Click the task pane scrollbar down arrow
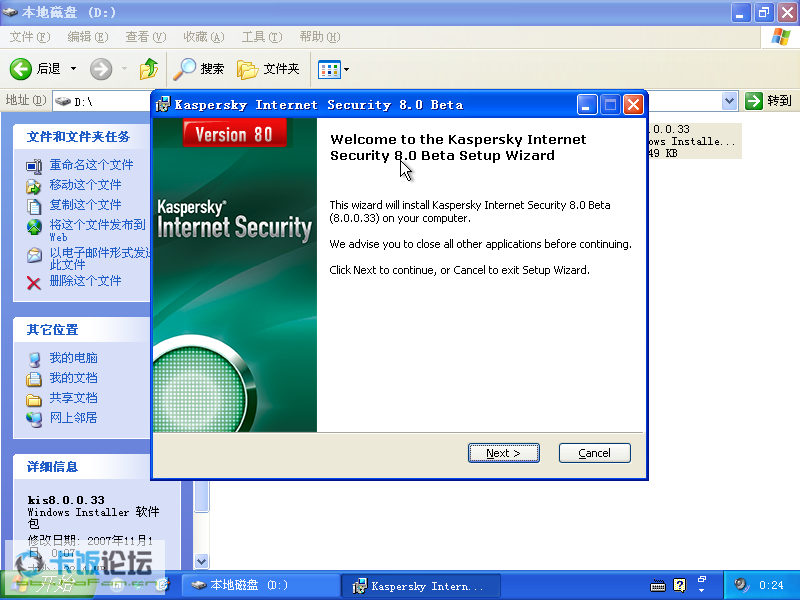Viewport: 800px width, 600px height. pos(202,562)
